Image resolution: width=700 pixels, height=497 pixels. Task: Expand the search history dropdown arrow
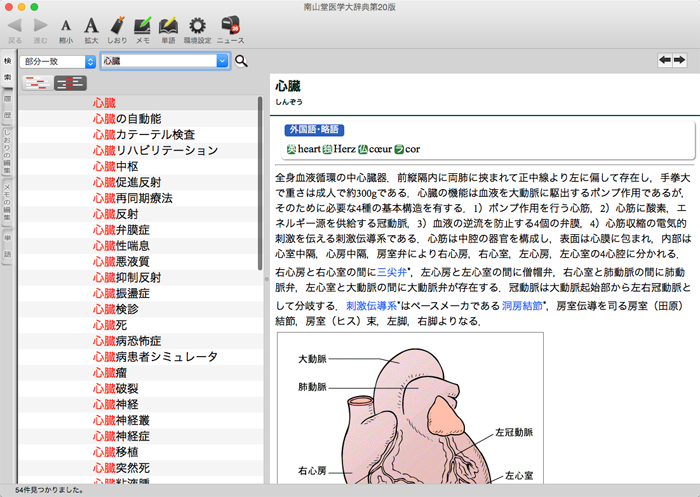pyautogui.click(x=222, y=61)
